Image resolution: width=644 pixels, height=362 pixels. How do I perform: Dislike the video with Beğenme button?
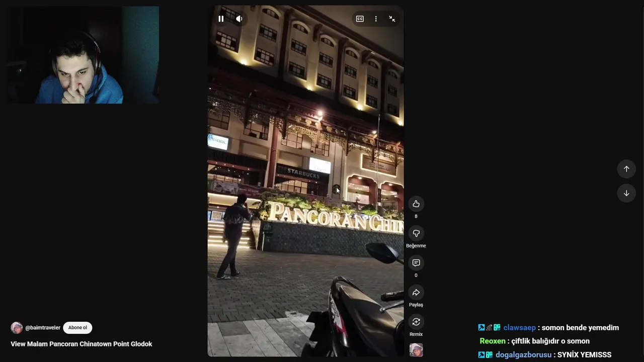click(x=416, y=233)
